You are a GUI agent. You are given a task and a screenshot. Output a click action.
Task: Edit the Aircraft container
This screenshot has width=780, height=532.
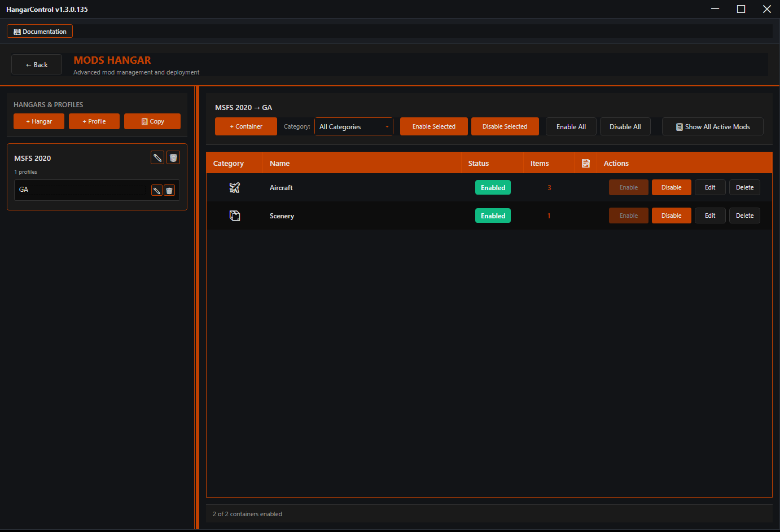[710, 187]
